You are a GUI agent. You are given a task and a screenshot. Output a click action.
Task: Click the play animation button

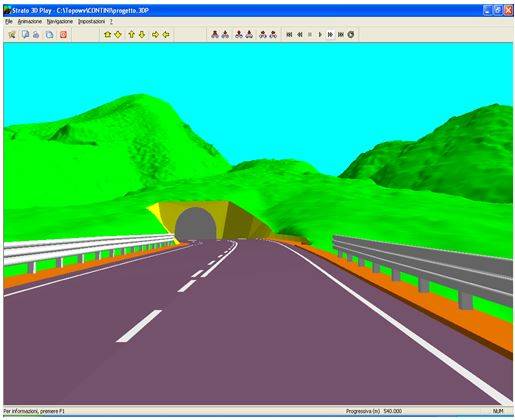coord(320,34)
